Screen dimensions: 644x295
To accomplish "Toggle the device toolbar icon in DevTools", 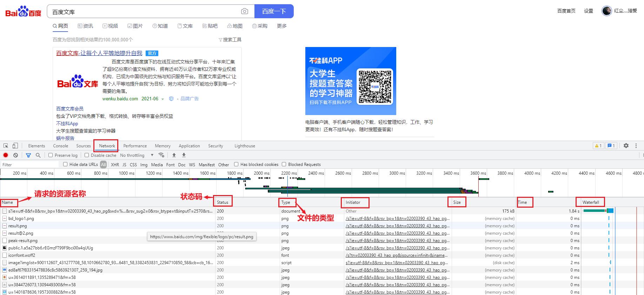I will click(15, 146).
